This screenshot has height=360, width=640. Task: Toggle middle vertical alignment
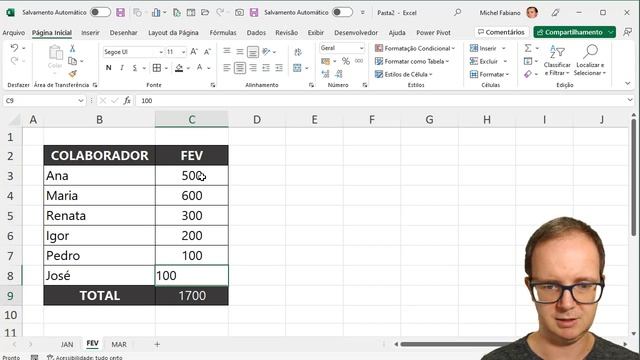point(240,52)
